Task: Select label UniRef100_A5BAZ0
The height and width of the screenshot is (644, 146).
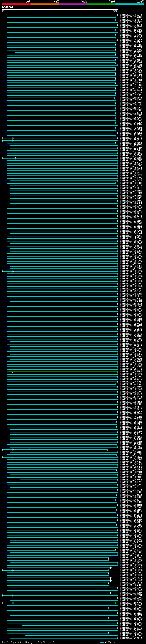Action: coord(131,53)
